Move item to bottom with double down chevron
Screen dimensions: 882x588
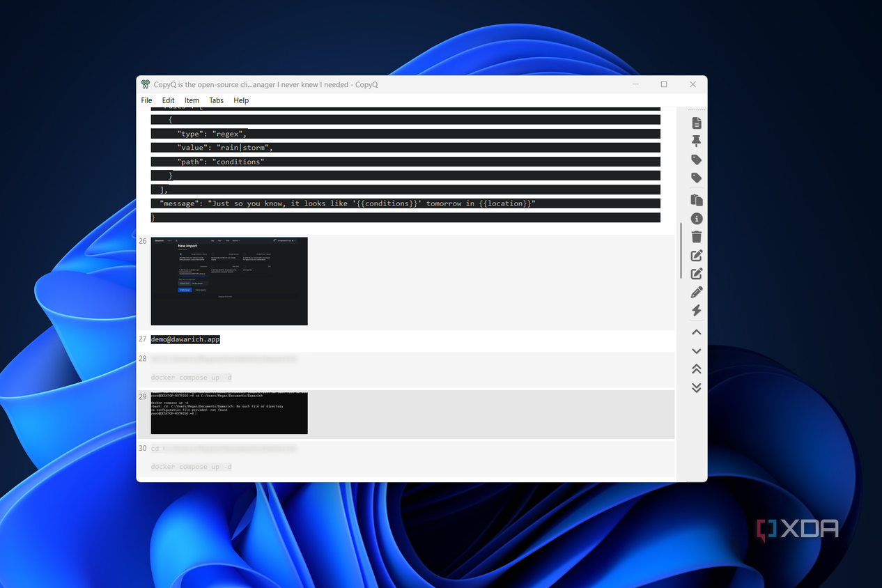[x=696, y=388]
